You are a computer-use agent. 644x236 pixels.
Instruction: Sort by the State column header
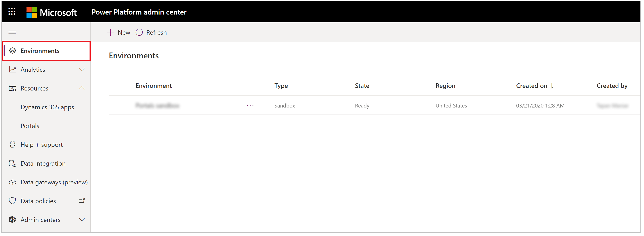[362, 86]
